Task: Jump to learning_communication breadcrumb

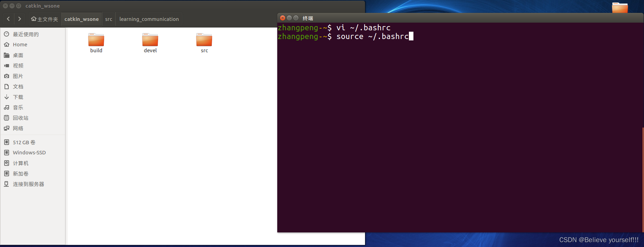Action: click(x=149, y=19)
